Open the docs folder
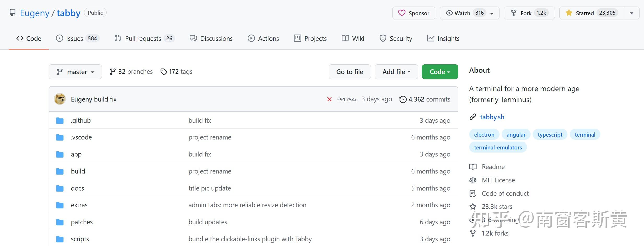This screenshot has width=644, height=246. tap(77, 188)
